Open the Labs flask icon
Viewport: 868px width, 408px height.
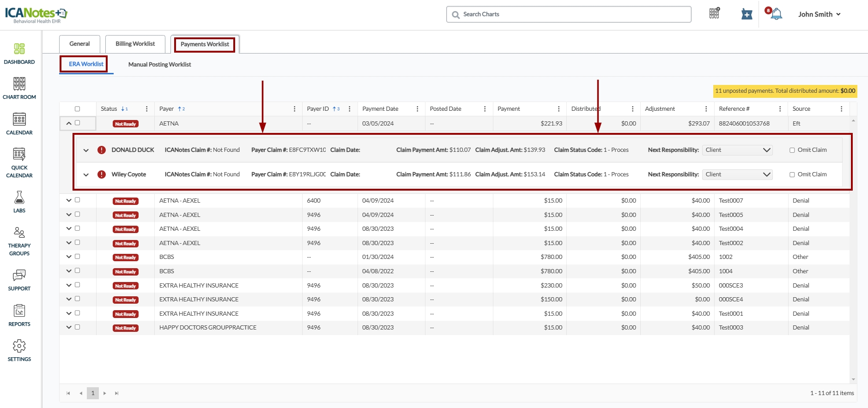pos(19,198)
